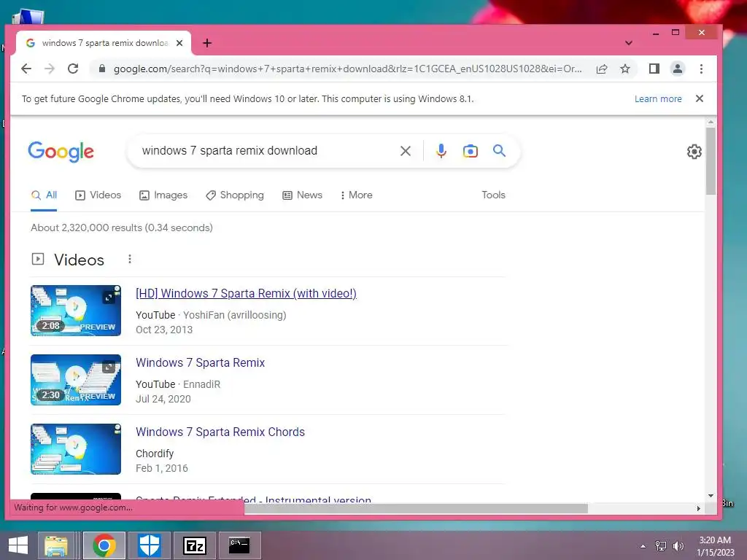Expand the tab search chevron

(629, 43)
